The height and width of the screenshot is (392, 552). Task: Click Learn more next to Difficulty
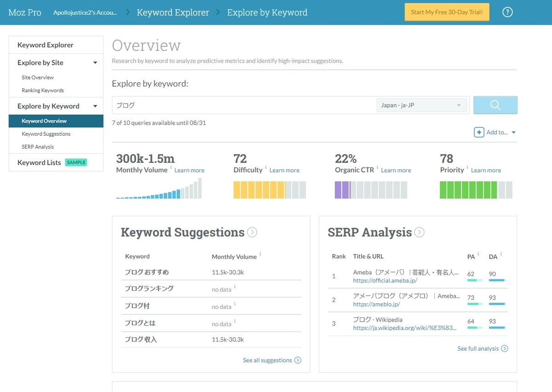click(x=284, y=170)
